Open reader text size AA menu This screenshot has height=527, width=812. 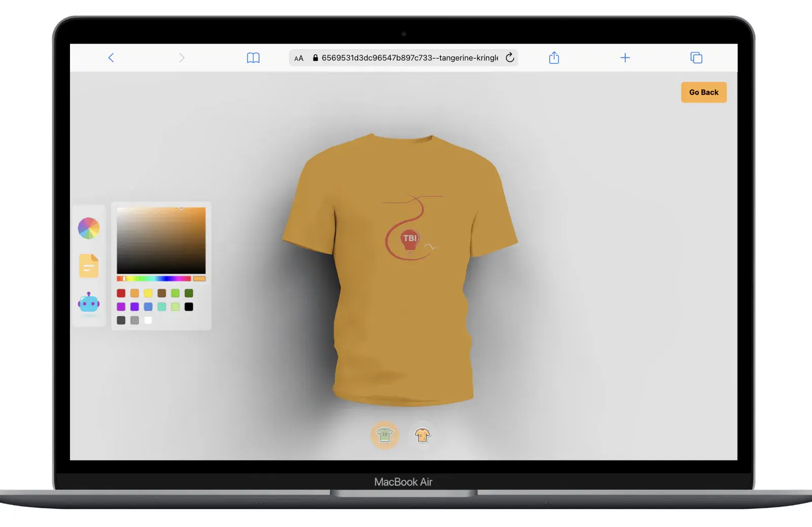(x=299, y=58)
